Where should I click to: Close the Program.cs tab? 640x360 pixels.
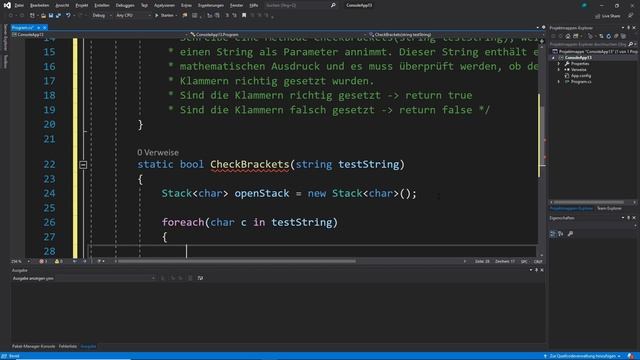[x=44, y=28]
